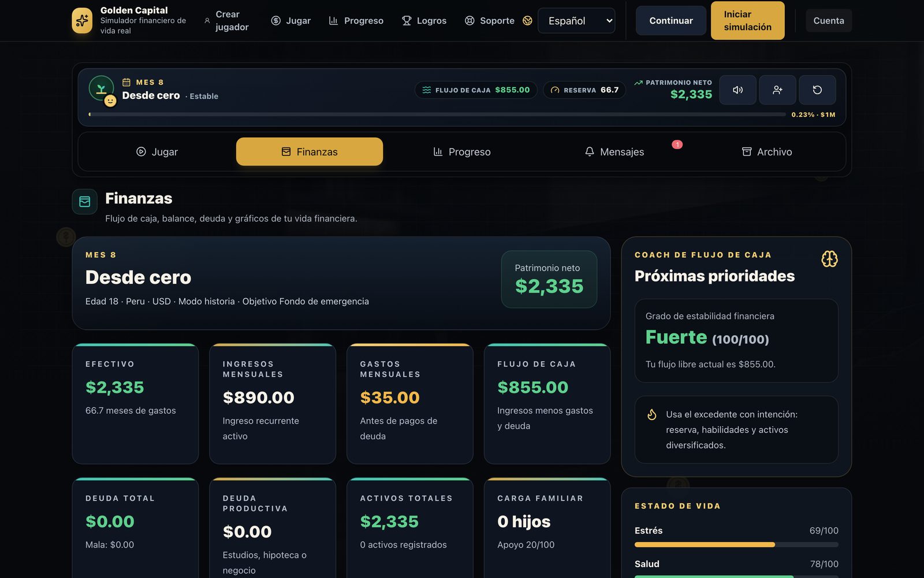Click the calendar icon beside MES 8
This screenshot has height=578, width=924.
tap(126, 82)
